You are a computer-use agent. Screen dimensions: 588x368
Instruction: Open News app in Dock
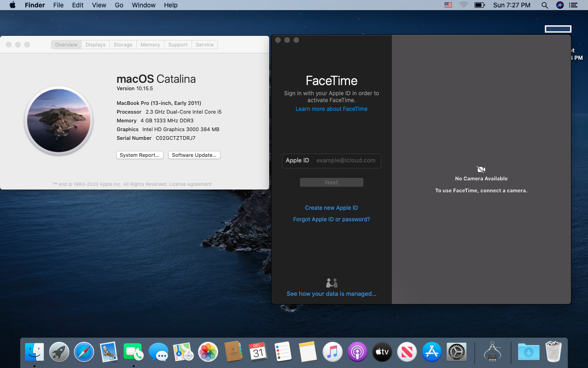pos(407,352)
